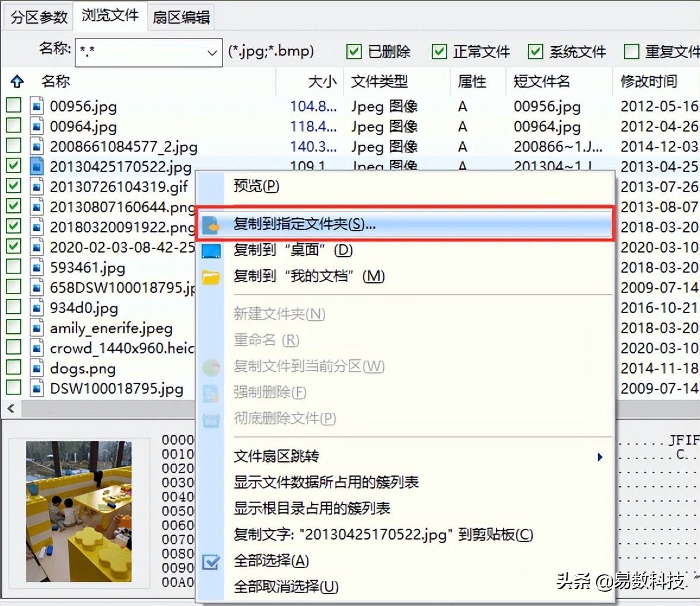Click the yellow folder icon for 我的文档
The image size is (700, 606).
tap(211, 277)
